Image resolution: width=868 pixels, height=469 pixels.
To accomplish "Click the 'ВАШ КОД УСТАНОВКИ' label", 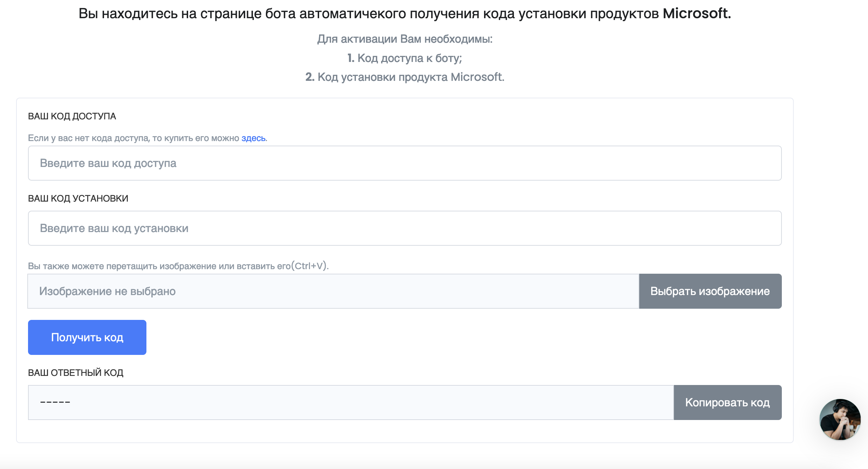I will tap(78, 198).
